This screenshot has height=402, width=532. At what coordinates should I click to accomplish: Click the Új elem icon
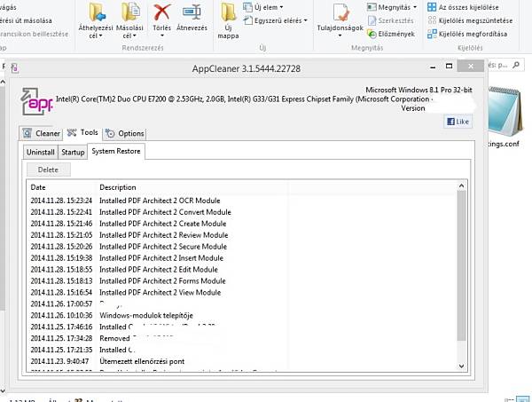click(247, 7)
